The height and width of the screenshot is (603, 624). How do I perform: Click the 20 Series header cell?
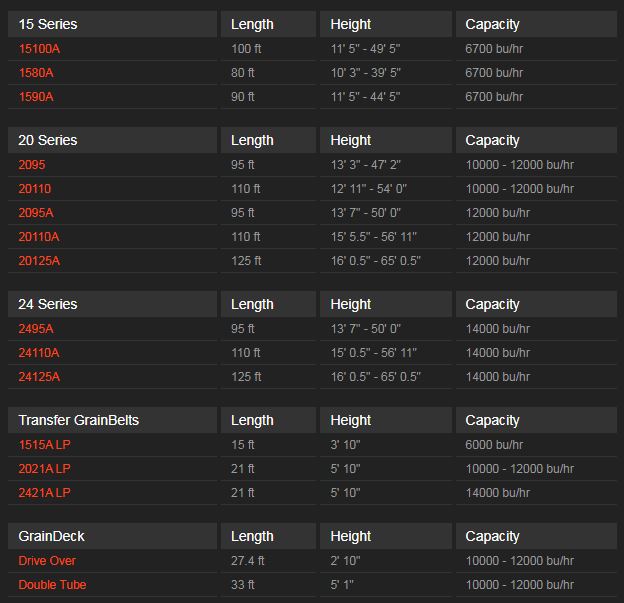pyautogui.click(x=48, y=140)
